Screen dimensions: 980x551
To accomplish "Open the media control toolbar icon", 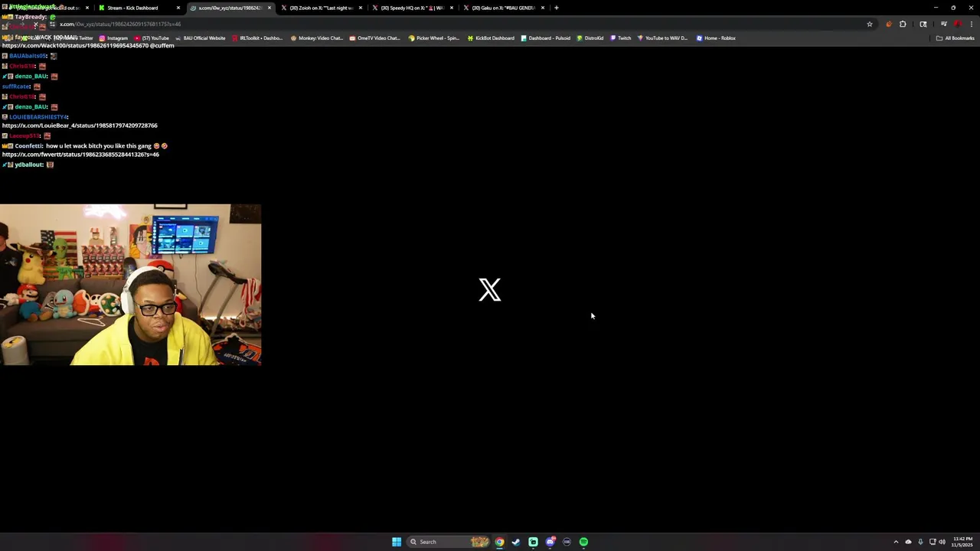I will 944,24.
